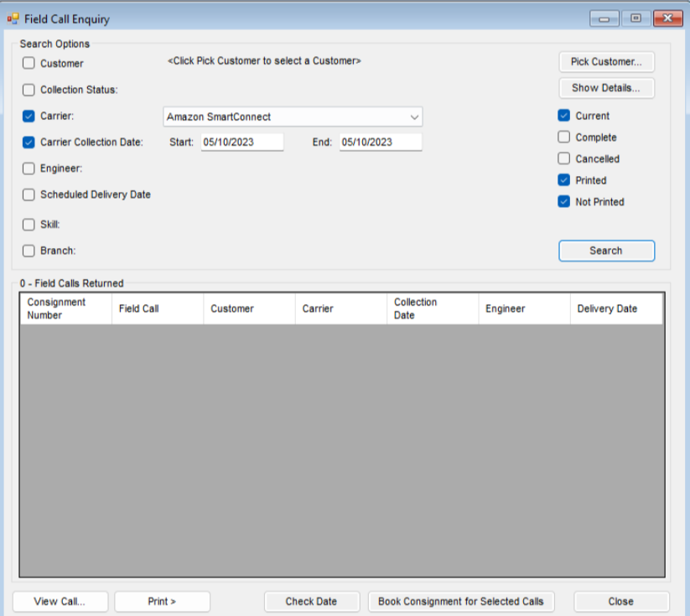Disable the Carrier Collection Date checkbox

tap(29, 142)
